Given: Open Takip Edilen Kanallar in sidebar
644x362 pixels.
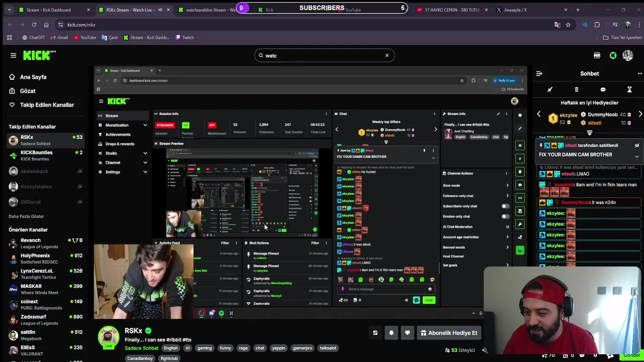Looking at the screenshot, I should point(47,105).
